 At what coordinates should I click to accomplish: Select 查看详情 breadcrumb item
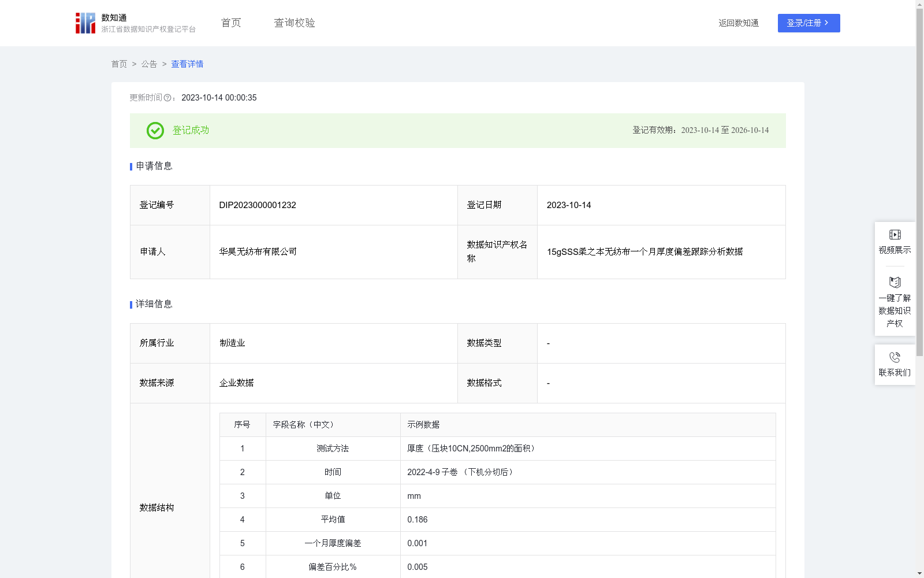tap(187, 64)
